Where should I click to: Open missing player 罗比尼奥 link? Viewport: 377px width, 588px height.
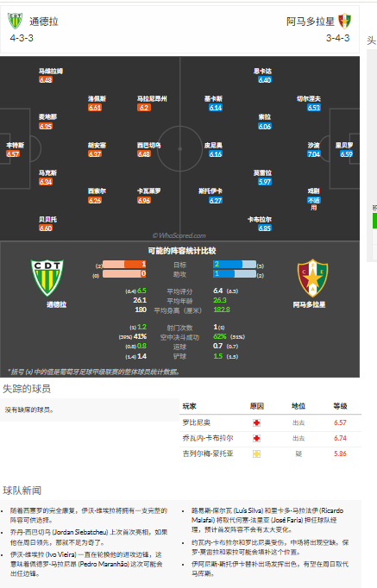(x=196, y=422)
